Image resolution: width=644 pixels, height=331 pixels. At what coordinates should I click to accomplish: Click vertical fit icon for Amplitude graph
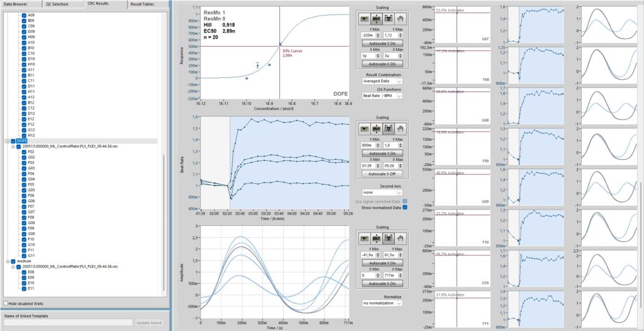pyautogui.click(x=377, y=238)
